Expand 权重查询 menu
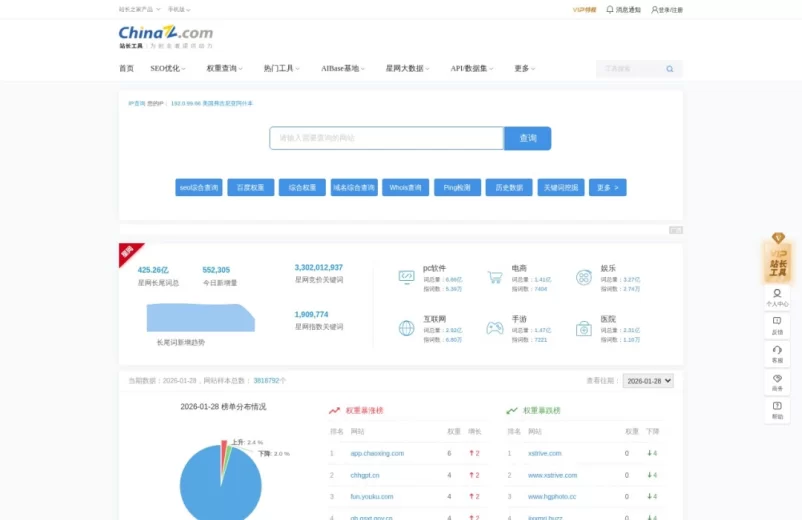 pyautogui.click(x=225, y=69)
